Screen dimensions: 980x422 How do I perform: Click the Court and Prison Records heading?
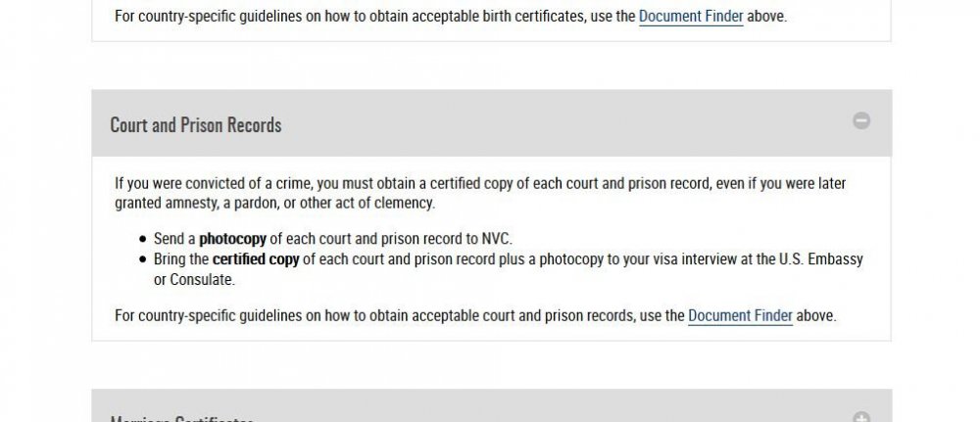click(x=196, y=125)
